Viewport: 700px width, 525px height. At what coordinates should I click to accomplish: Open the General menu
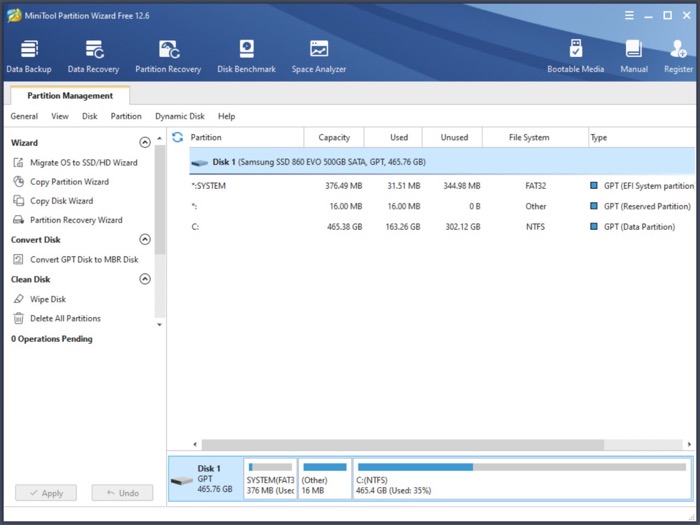pyautogui.click(x=24, y=116)
